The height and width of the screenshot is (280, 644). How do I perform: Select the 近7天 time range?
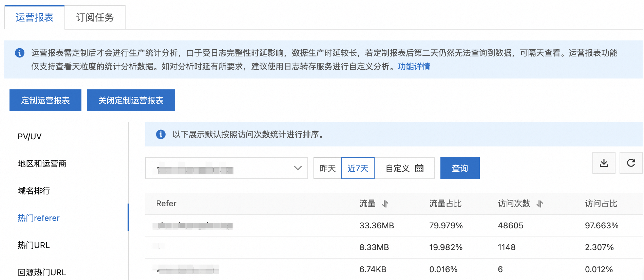pos(358,168)
